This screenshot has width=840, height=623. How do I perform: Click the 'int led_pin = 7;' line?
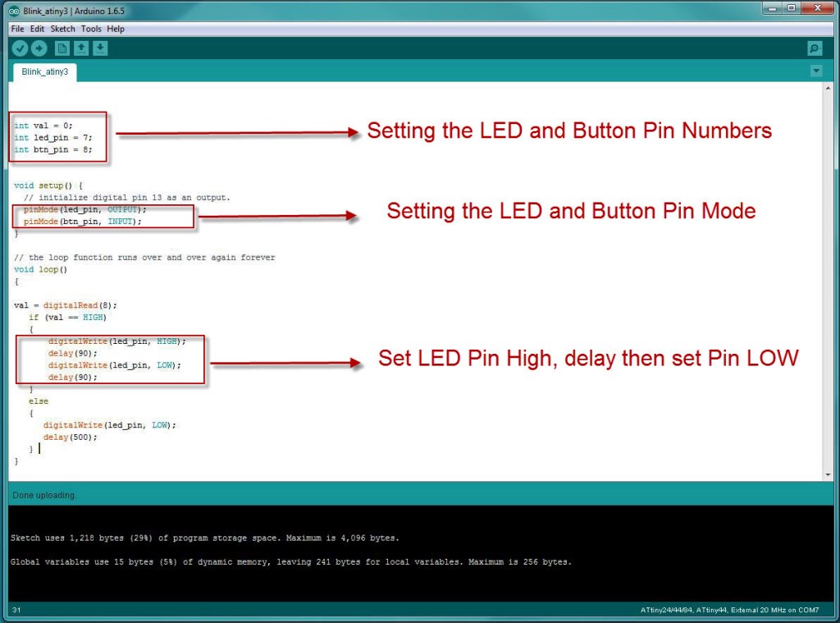coord(53,138)
